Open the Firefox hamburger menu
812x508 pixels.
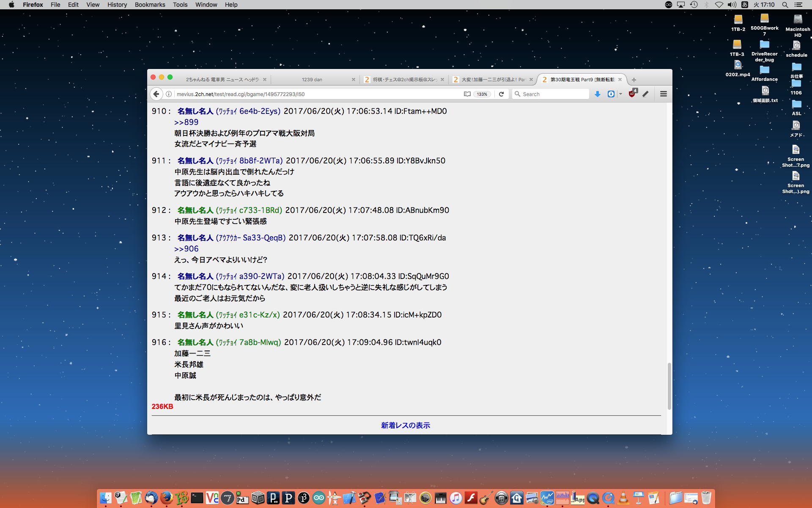point(663,94)
